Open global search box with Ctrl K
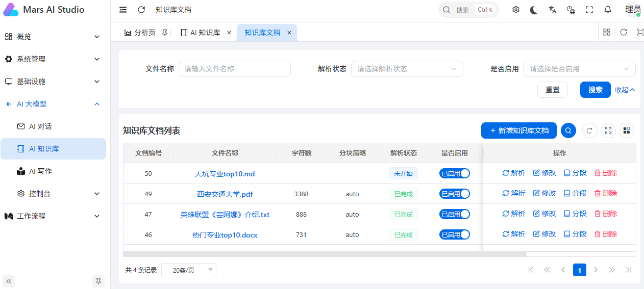644x289 pixels. pos(469,10)
